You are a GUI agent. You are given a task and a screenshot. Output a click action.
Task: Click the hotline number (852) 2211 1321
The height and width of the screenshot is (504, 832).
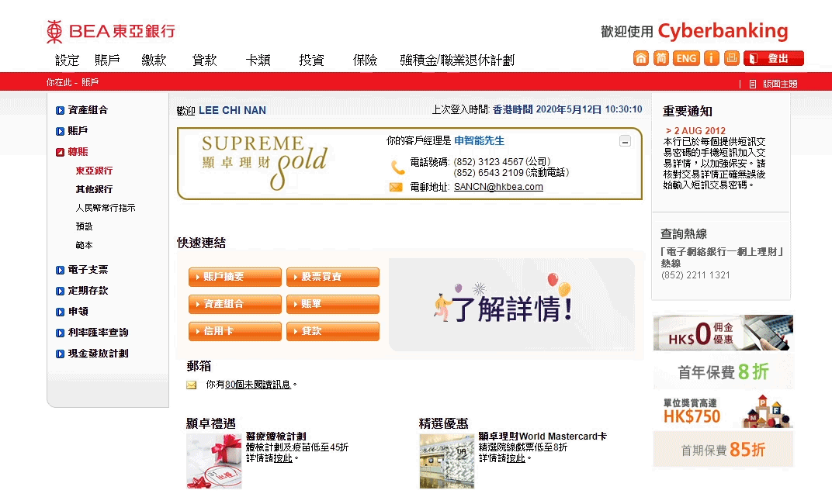click(x=695, y=275)
